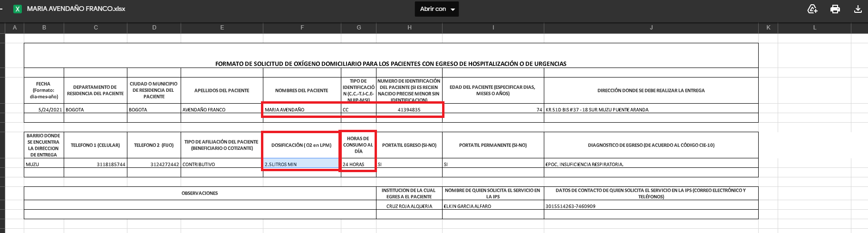The width and height of the screenshot is (868, 233).
Task: Click the OBSERVACIONES header cell
Action: (x=200, y=194)
